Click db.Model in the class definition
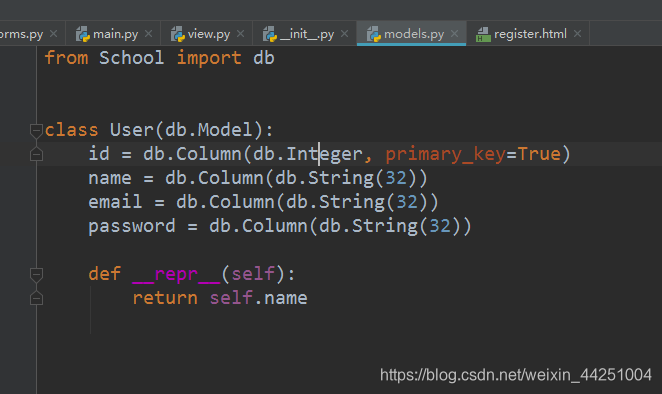This screenshot has width=662, height=394. tap(209, 130)
